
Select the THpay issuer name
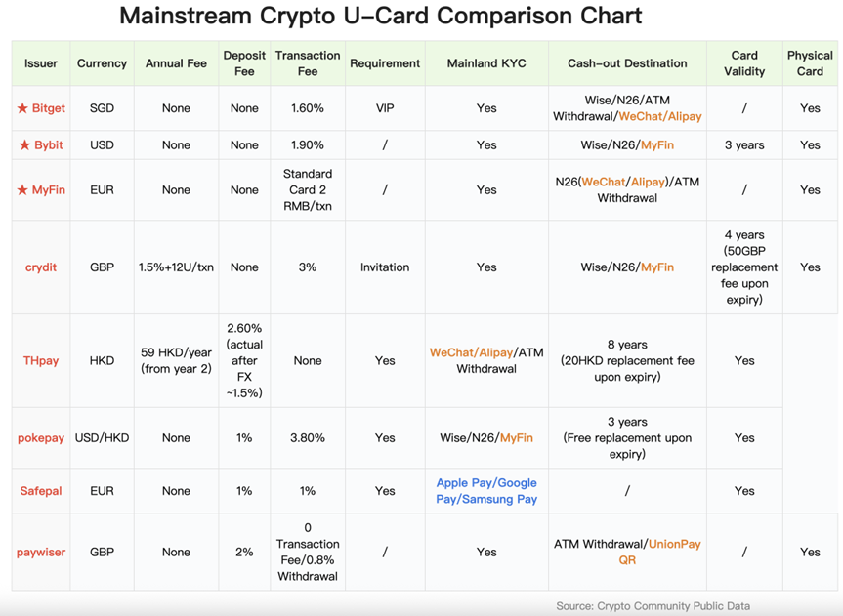41,361
